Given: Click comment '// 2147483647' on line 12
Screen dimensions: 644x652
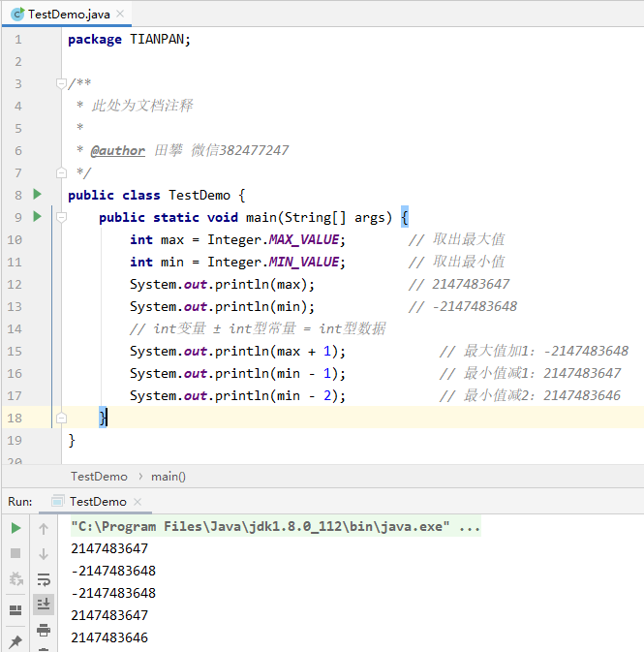Looking at the screenshot, I should (459, 284).
